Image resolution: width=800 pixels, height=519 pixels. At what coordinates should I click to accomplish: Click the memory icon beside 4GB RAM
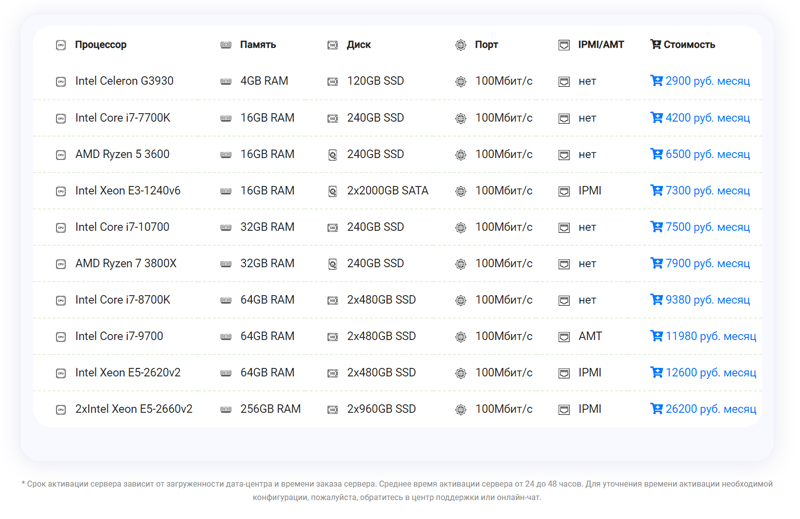pos(226,82)
